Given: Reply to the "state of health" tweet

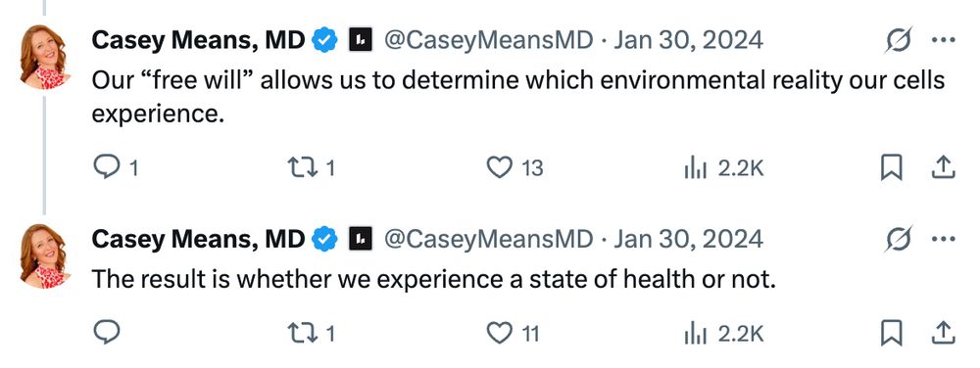Looking at the screenshot, I should pyautogui.click(x=107, y=333).
